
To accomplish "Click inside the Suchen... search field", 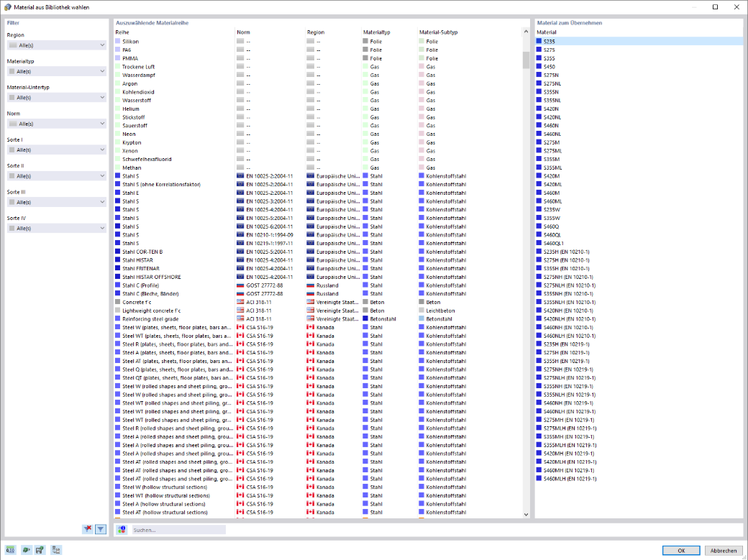I will [x=178, y=530].
